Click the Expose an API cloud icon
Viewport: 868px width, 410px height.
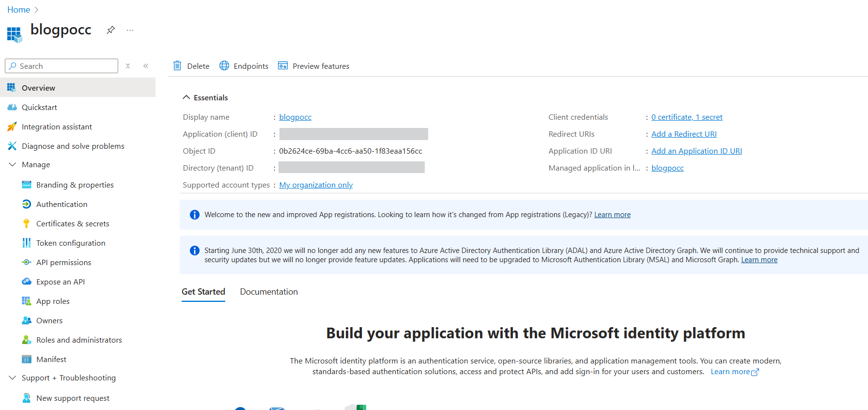pos(27,282)
